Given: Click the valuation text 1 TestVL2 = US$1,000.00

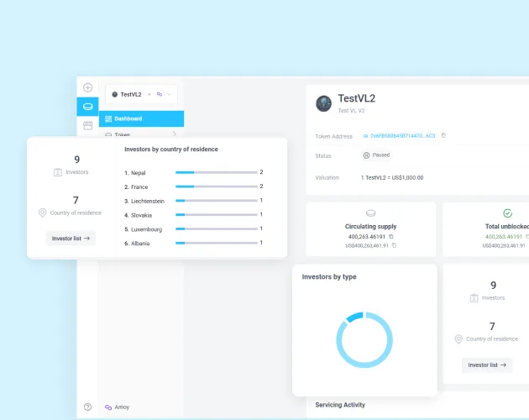Looking at the screenshot, I should point(392,177).
